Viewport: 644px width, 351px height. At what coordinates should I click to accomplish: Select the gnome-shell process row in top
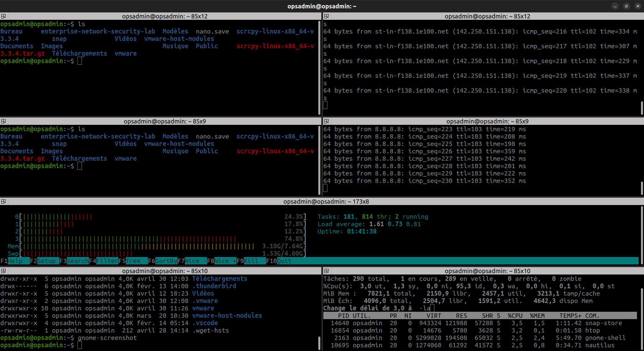(x=480, y=338)
